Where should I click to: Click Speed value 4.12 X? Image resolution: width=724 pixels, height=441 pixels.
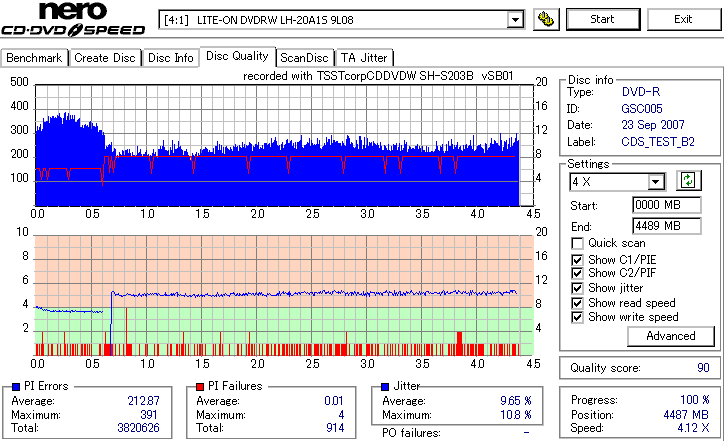click(694, 428)
